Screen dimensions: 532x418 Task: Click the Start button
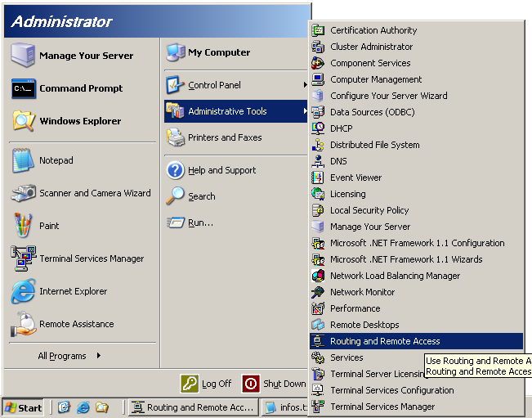23,407
